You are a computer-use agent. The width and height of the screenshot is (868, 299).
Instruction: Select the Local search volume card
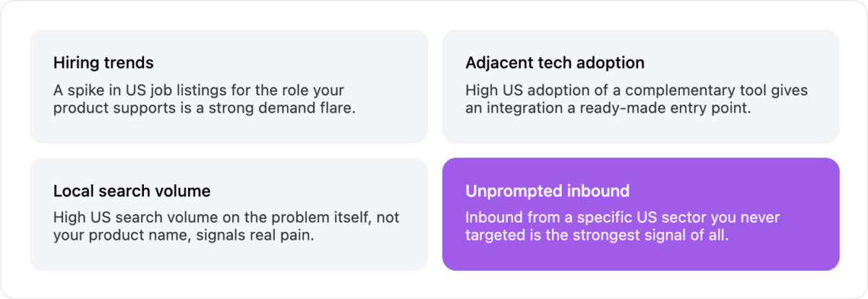pyautogui.click(x=229, y=214)
